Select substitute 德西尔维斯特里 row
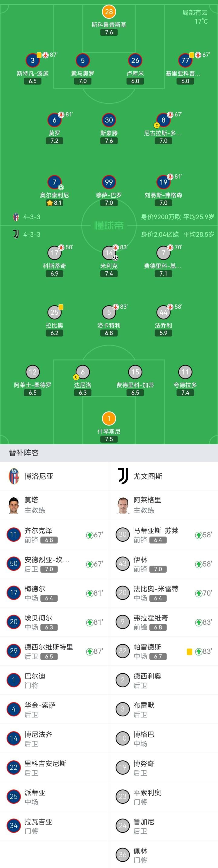The width and height of the screenshot is (218, 868). click(54, 651)
